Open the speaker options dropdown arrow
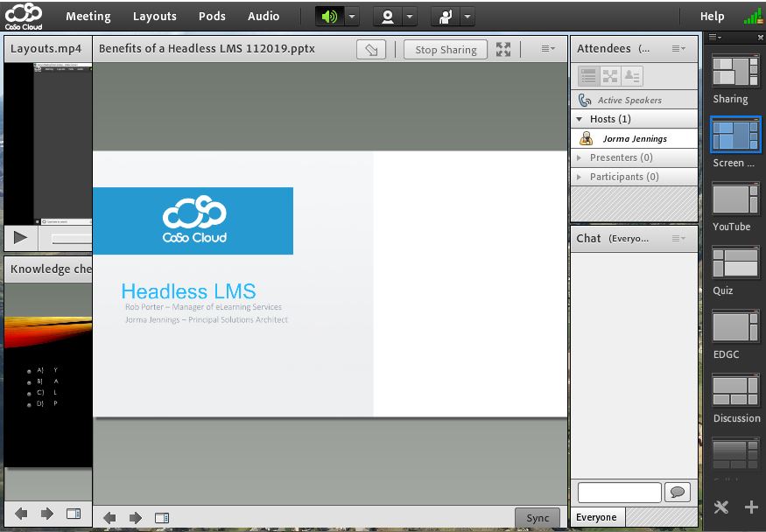 (x=352, y=17)
